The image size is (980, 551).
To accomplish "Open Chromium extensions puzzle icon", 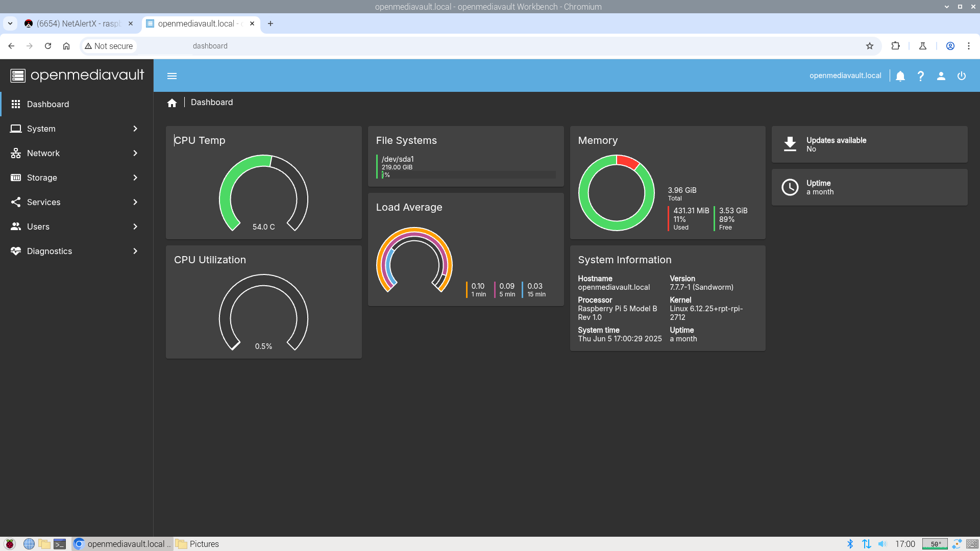I will (896, 46).
